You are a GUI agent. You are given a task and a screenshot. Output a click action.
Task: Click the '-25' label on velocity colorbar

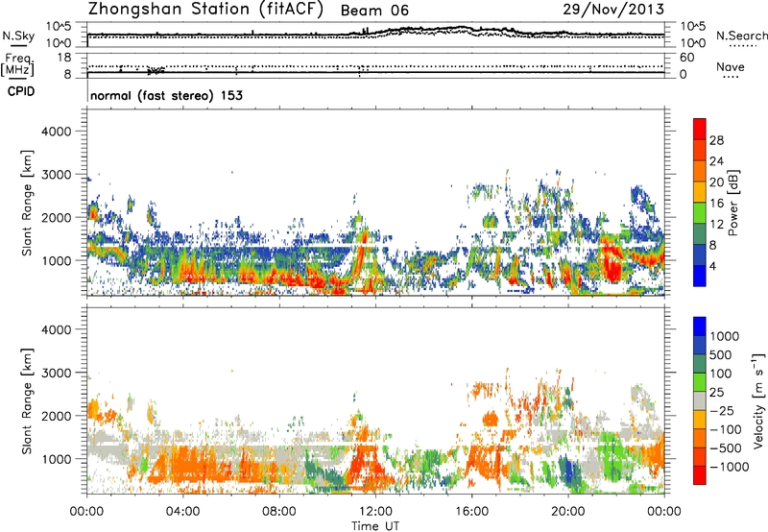[722, 411]
